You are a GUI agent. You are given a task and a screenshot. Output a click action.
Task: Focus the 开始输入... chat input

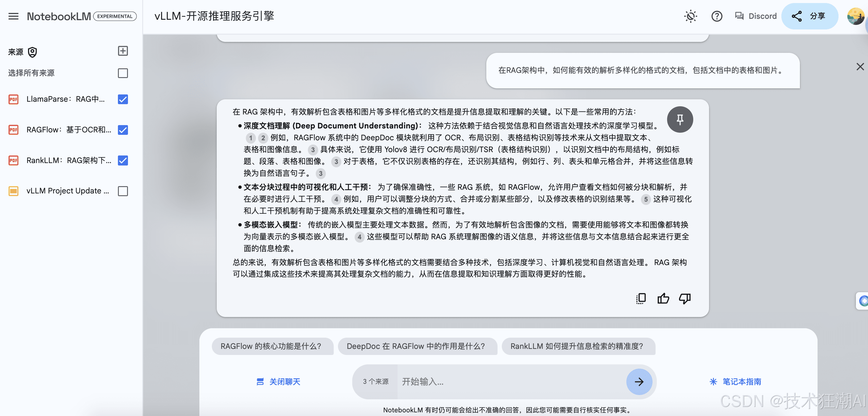click(511, 382)
